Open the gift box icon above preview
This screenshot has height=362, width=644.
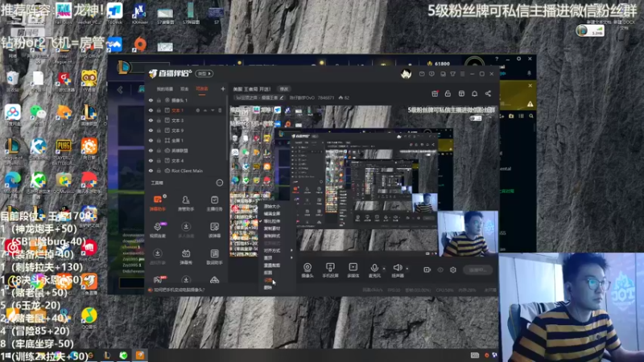tap(435, 93)
